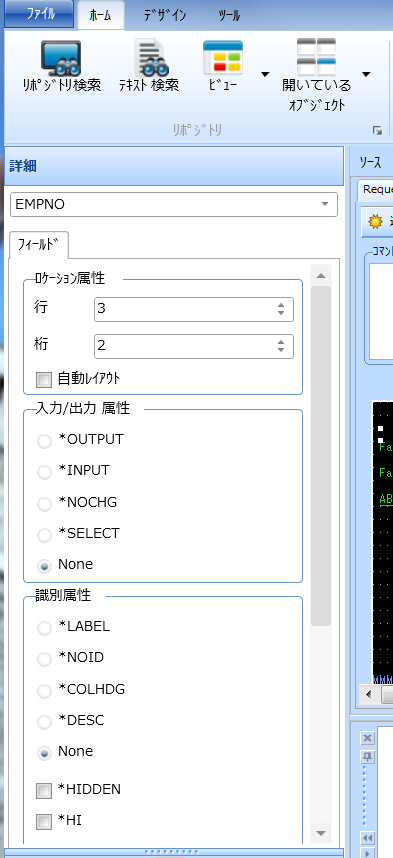Switch to the ツール ribbon tab

pos(229,16)
